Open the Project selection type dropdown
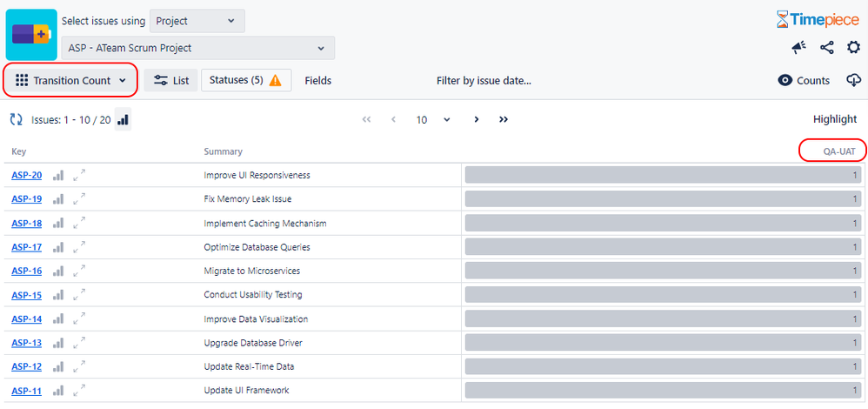 197,21
